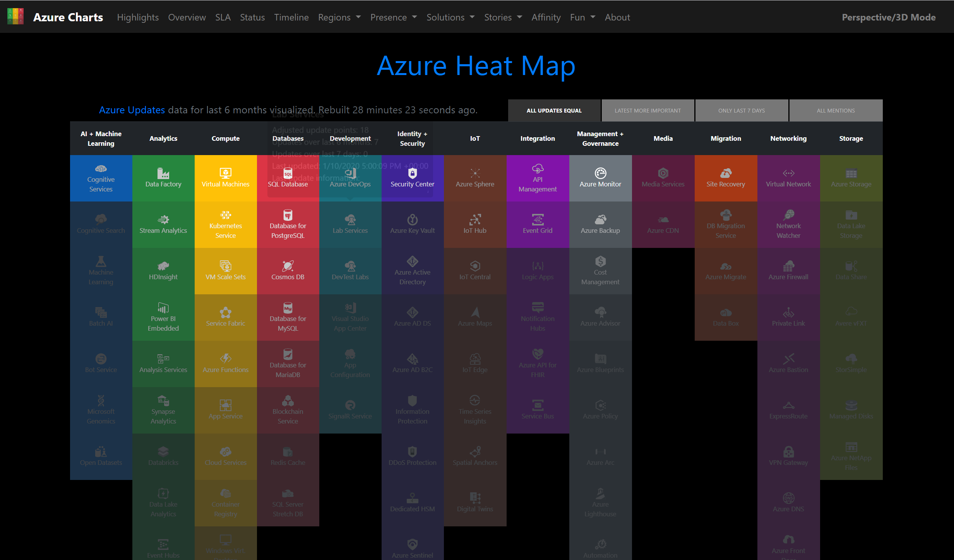Click the Compute column header
954x560 pixels.
[226, 138]
